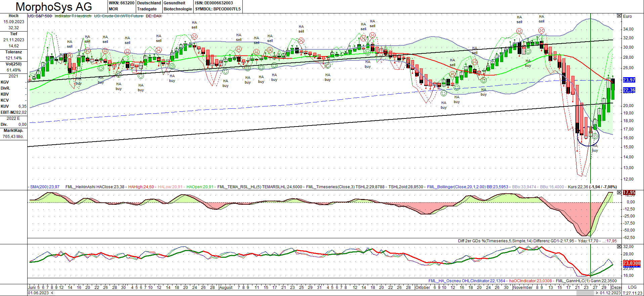Click the ISIN: DE0006632003 text
644x296 pixels.
tap(214, 3)
